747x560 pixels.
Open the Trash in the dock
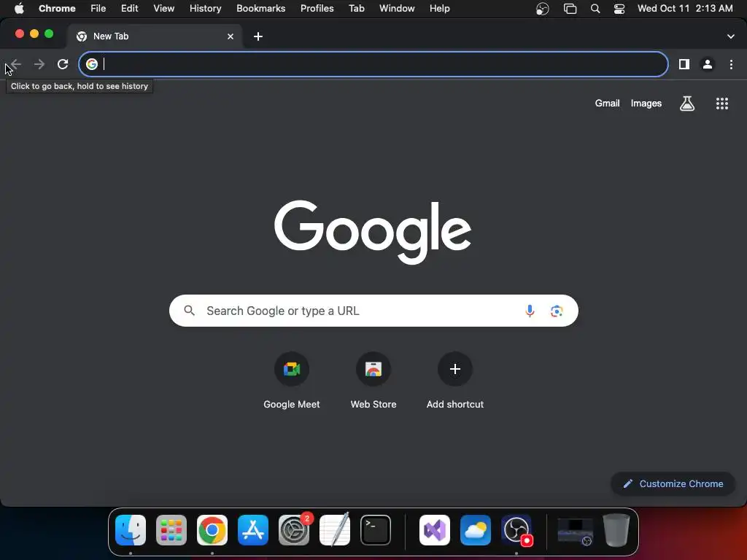616,529
